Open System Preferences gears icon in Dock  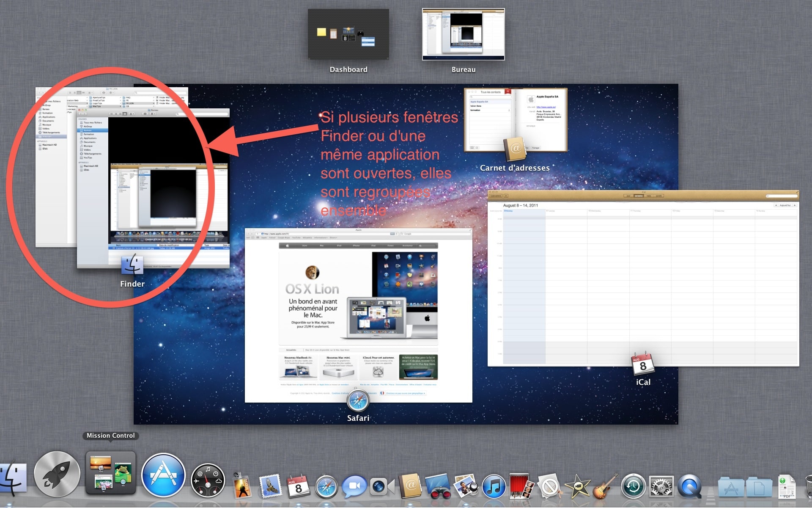pos(661,486)
